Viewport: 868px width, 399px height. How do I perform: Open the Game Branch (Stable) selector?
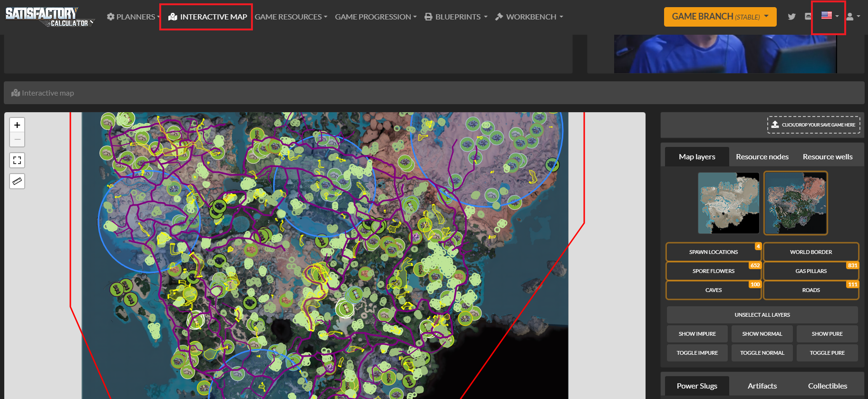720,17
